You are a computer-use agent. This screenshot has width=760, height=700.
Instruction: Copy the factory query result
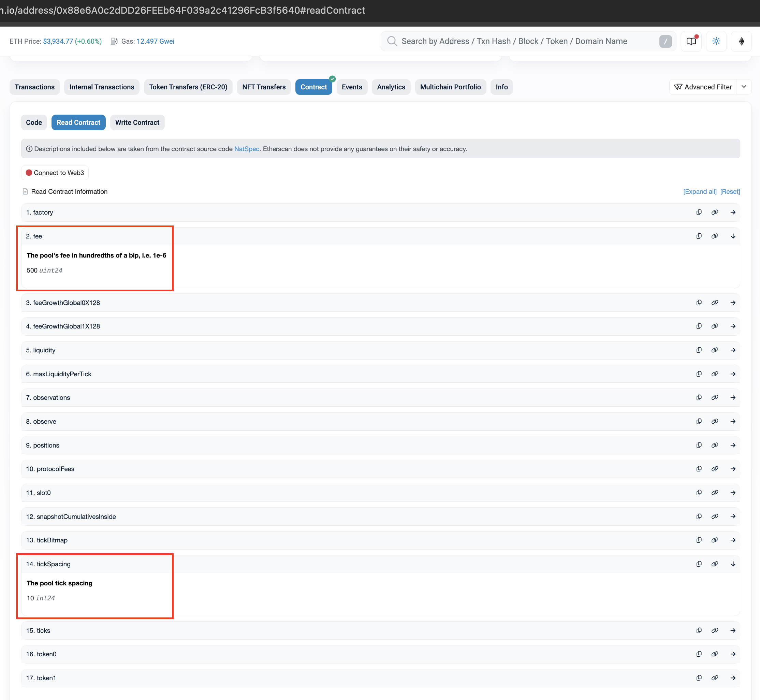click(x=699, y=212)
